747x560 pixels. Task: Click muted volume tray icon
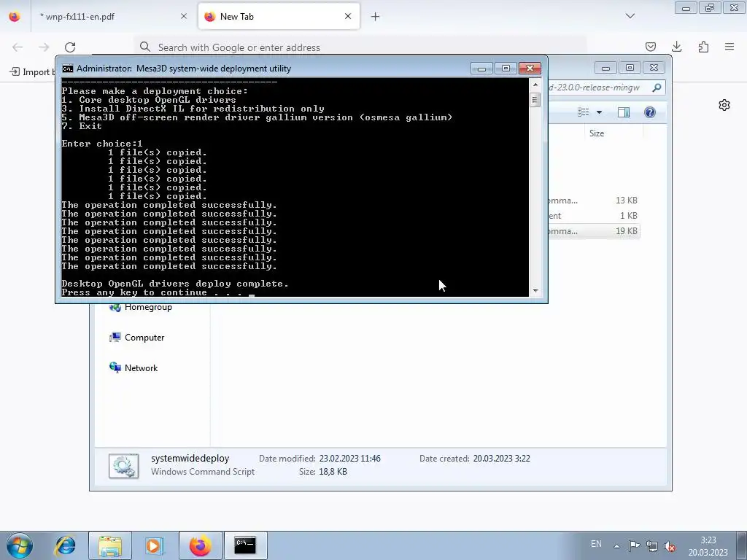[670, 546]
